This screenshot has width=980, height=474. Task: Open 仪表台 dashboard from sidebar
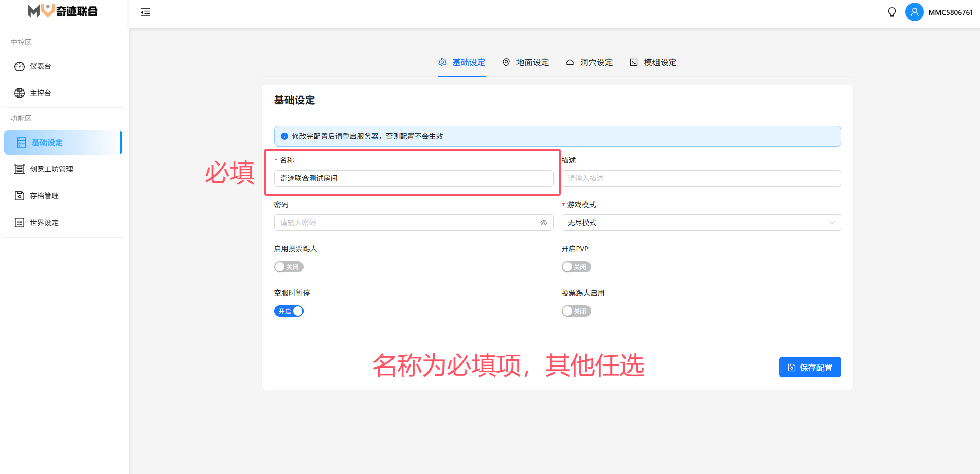click(x=40, y=66)
